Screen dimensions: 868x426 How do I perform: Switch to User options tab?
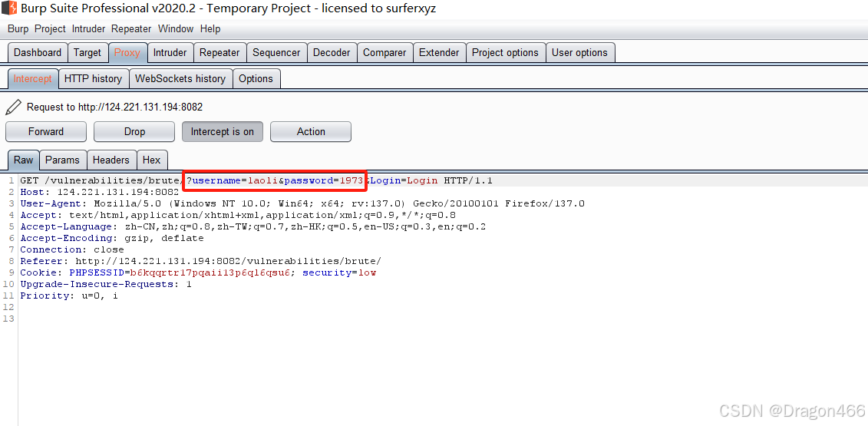(x=579, y=53)
